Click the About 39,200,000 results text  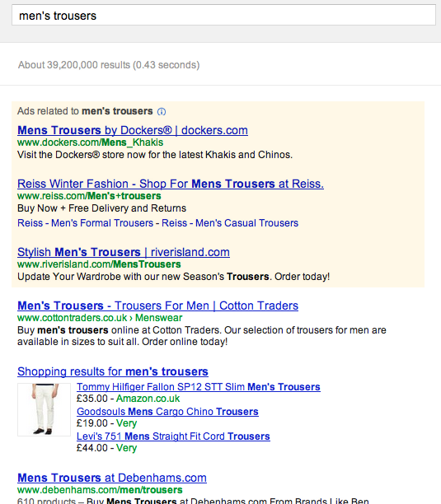[109, 65]
